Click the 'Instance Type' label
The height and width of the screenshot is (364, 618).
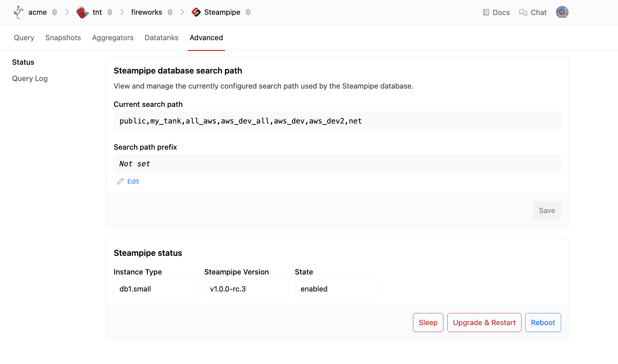(x=138, y=272)
